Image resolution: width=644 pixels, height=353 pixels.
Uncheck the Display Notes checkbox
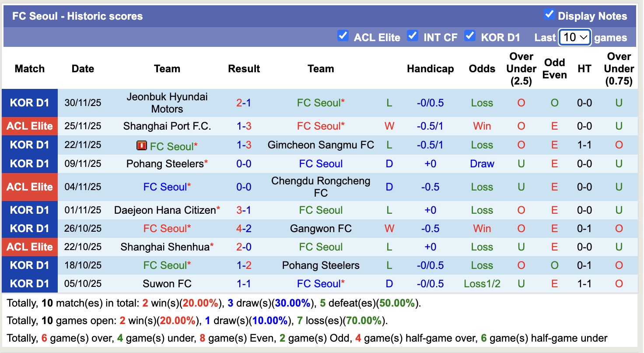click(549, 14)
